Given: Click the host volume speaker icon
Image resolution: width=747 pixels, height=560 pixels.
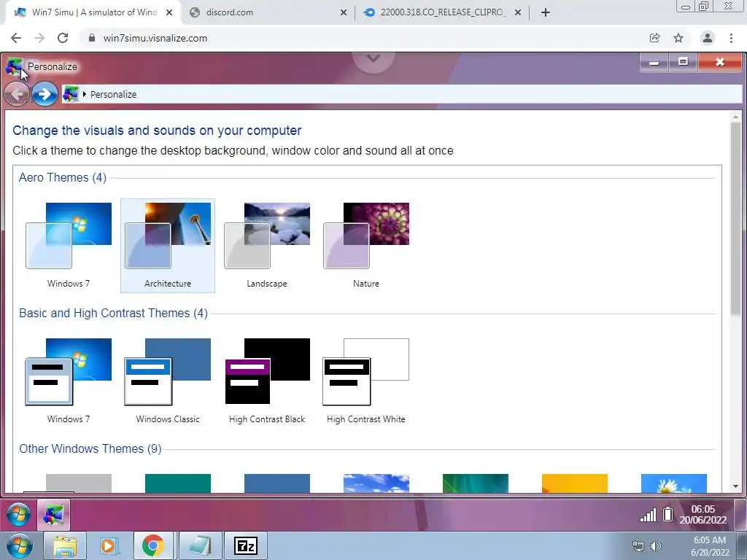Looking at the screenshot, I should (656, 546).
